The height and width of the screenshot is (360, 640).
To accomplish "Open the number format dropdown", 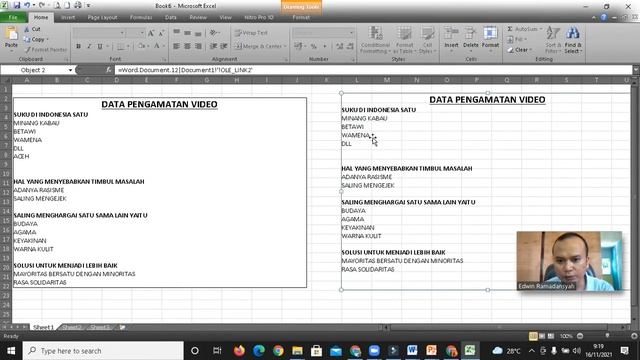I will (351, 33).
